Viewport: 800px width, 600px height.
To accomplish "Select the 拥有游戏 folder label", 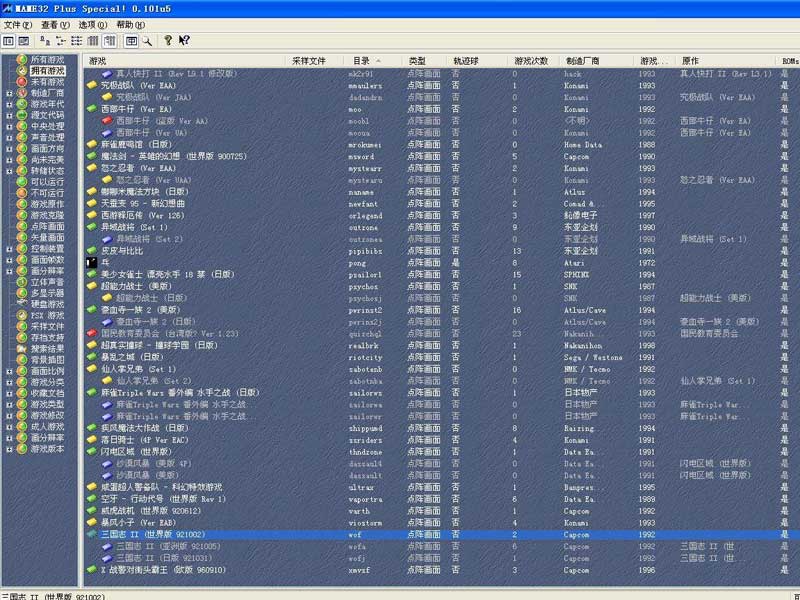I will click(47, 71).
